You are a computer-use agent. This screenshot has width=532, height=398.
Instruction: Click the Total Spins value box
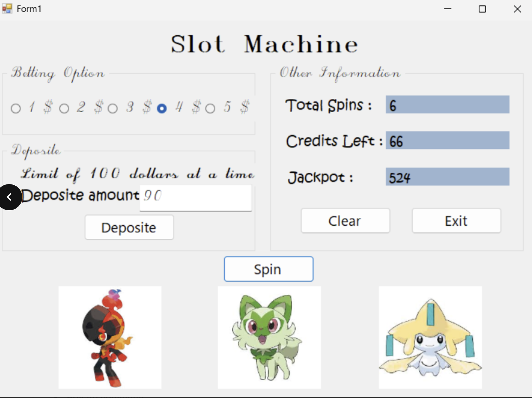tap(447, 105)
